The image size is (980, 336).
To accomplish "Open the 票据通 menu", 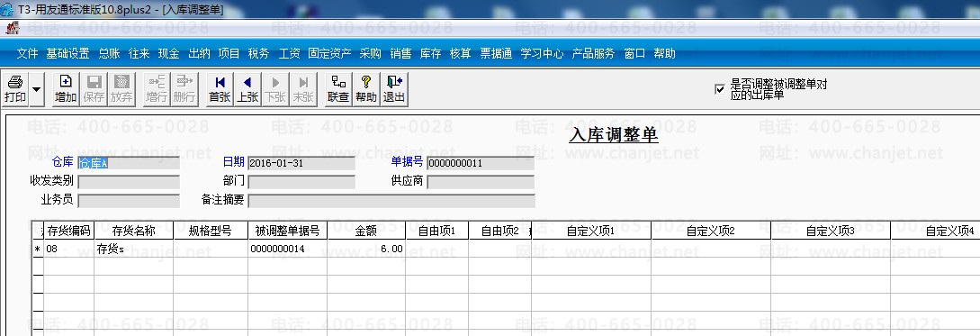I will coord(496,54).
